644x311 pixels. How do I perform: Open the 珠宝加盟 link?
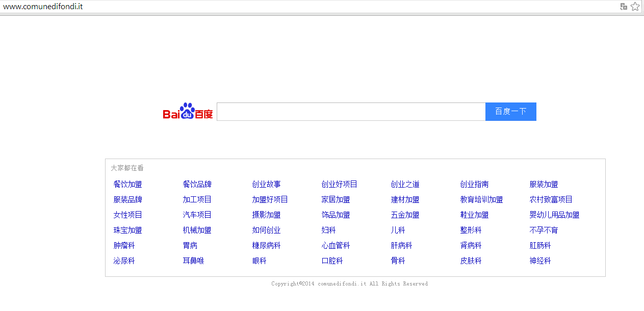pyautogui.click(x=128, y=230)
